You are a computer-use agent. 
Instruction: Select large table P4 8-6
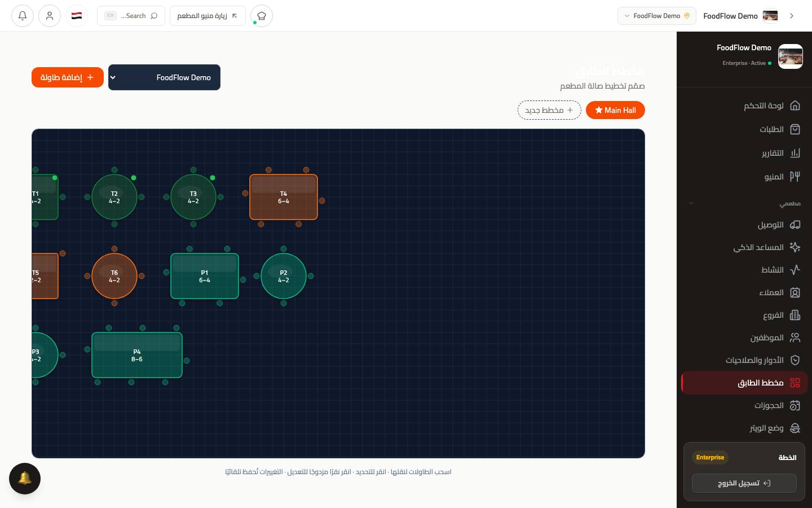[x=137, y=355]
